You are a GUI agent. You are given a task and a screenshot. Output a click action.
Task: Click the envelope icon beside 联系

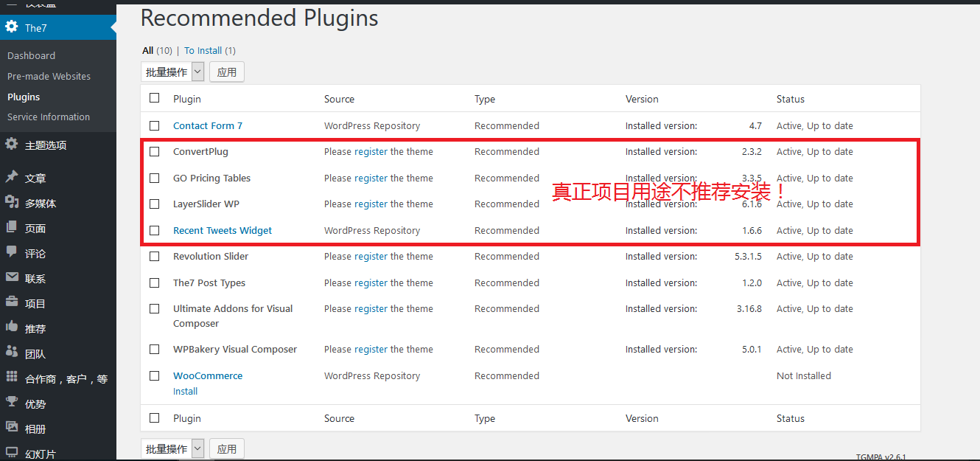pyautogui.click(x=12, y=278)
